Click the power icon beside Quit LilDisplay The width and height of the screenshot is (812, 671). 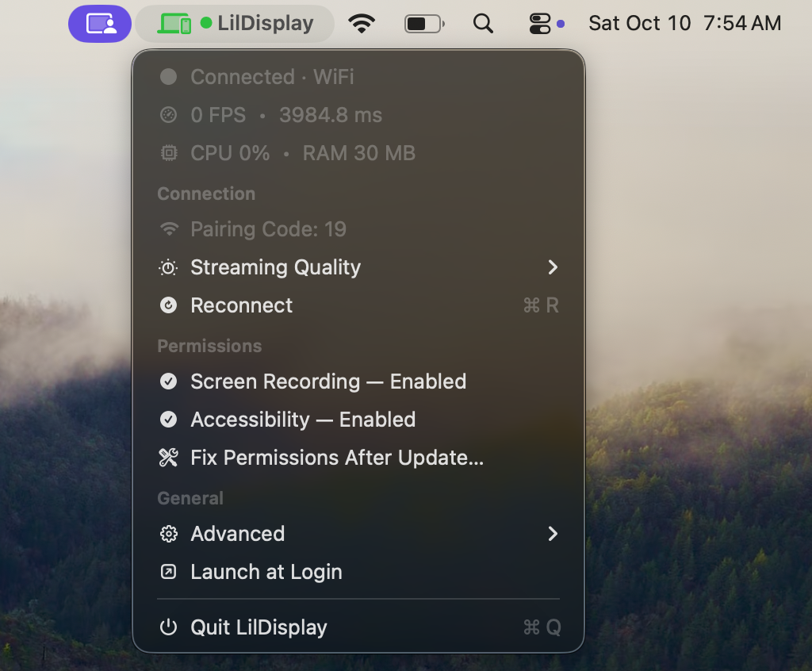tap(168, 627)
